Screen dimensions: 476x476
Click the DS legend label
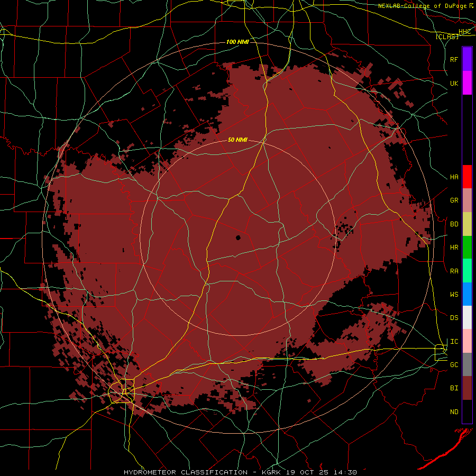pos(454,318)
